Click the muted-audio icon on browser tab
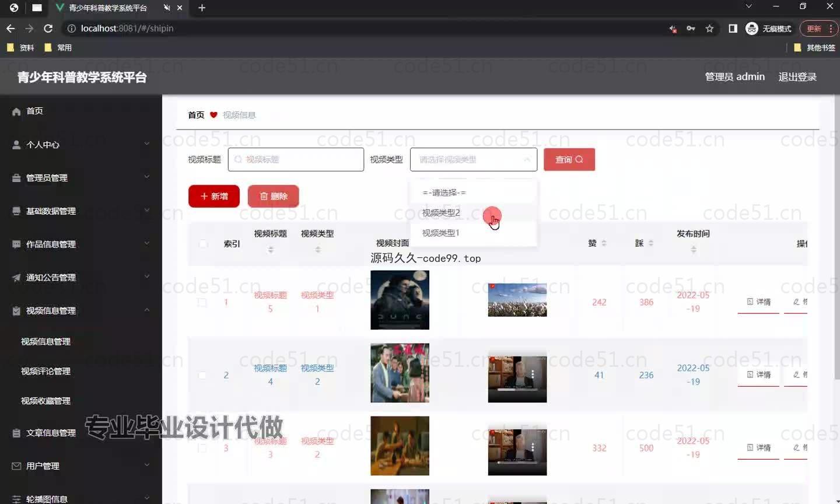This screenshot has width=840, height=504. tap(167, 8)
